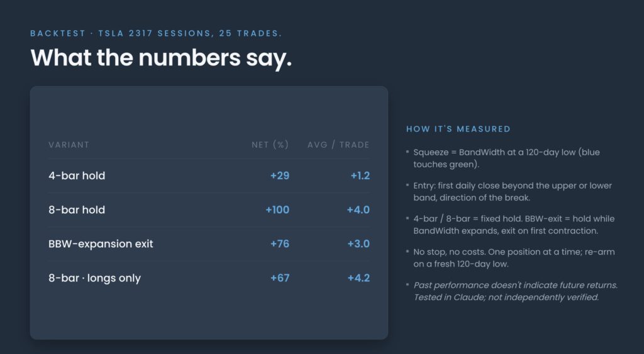Viewport: 644px width, 354px height.
Task: Click the past performance disclaimer text
Action: [x=516, y=291]
